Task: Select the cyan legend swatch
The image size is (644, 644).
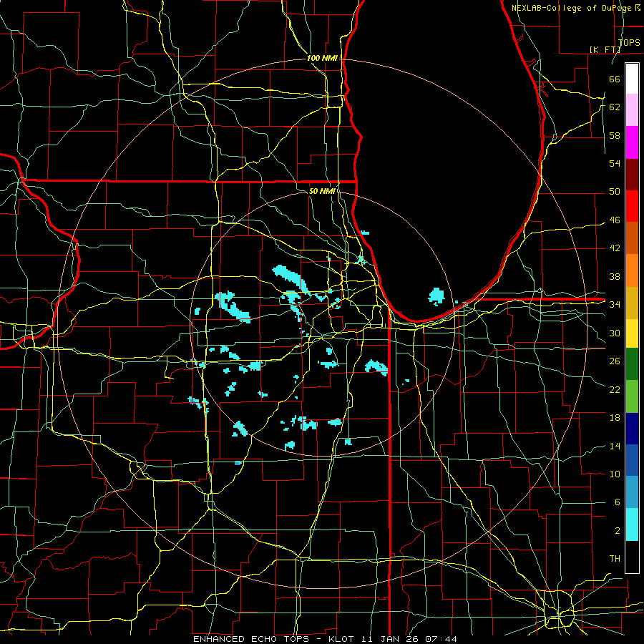Action: tap(632, 525)
